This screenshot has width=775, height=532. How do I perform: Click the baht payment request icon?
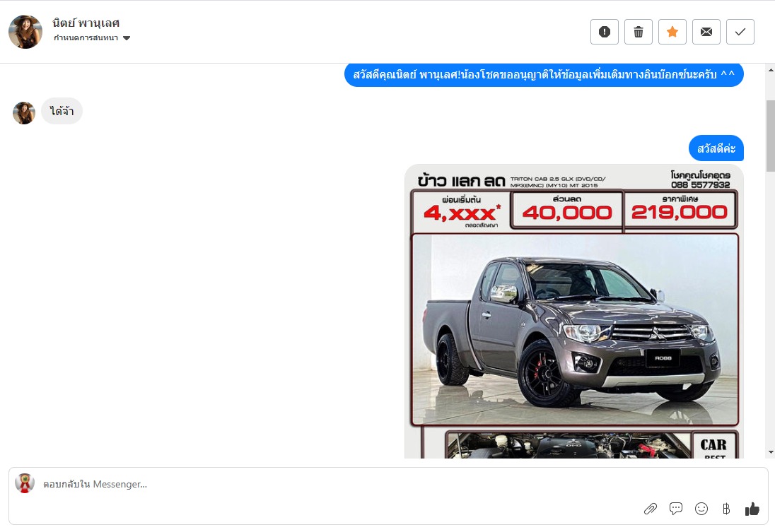click(x=726, y=508)
